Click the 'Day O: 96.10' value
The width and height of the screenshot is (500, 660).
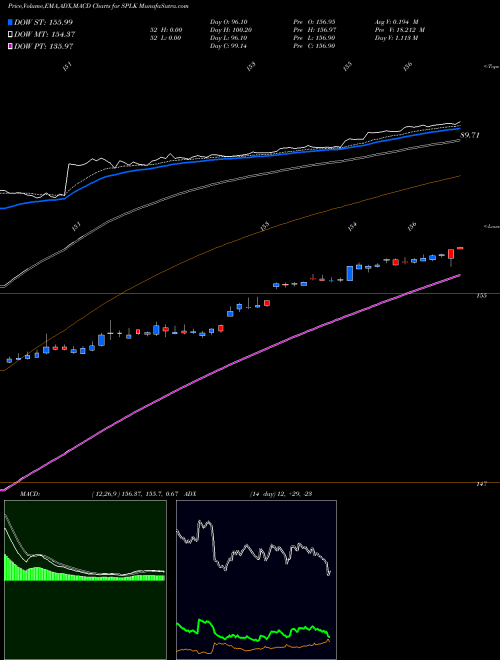pyautogui.click(x=228, y=22)
